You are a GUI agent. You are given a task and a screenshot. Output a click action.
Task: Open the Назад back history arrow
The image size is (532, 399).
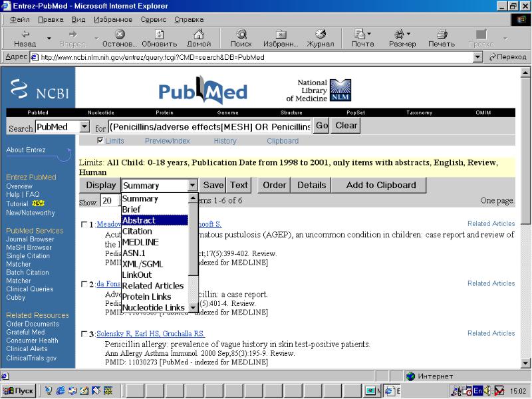tap(49, 39)
